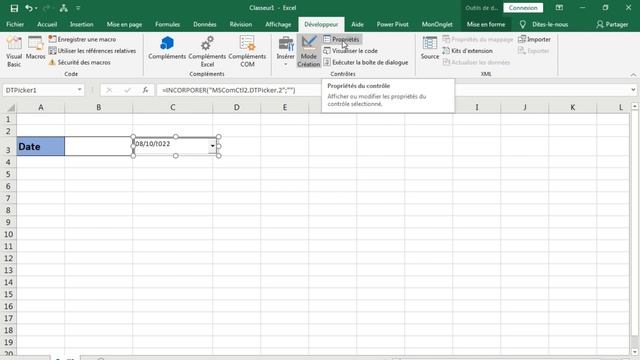This screenshot has width=640, height=360.
Task: Select cell B3
Action: point(98,146)
